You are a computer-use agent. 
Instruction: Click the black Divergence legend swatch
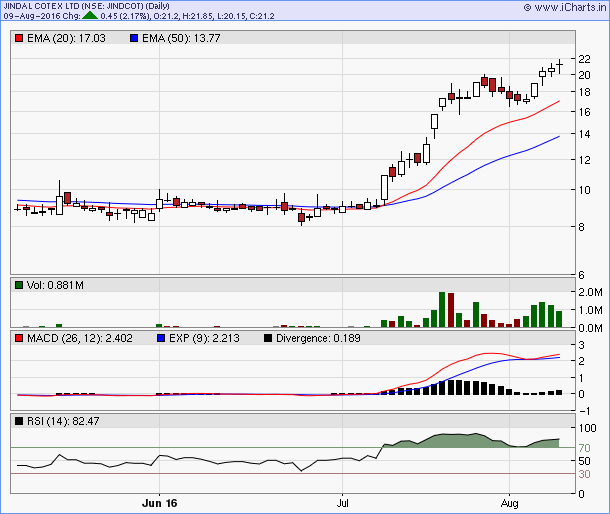tap(268, 338)
